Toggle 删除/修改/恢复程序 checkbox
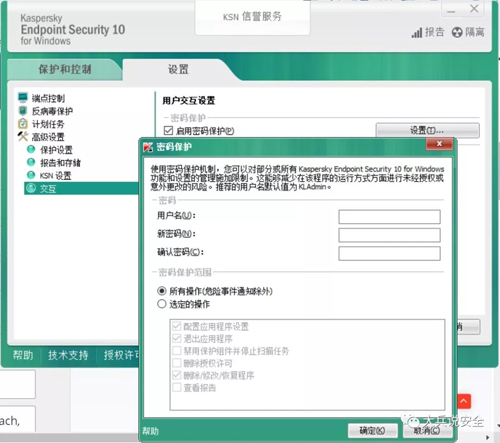The width and height of the screenshot is (500, 443). (177, 375)
